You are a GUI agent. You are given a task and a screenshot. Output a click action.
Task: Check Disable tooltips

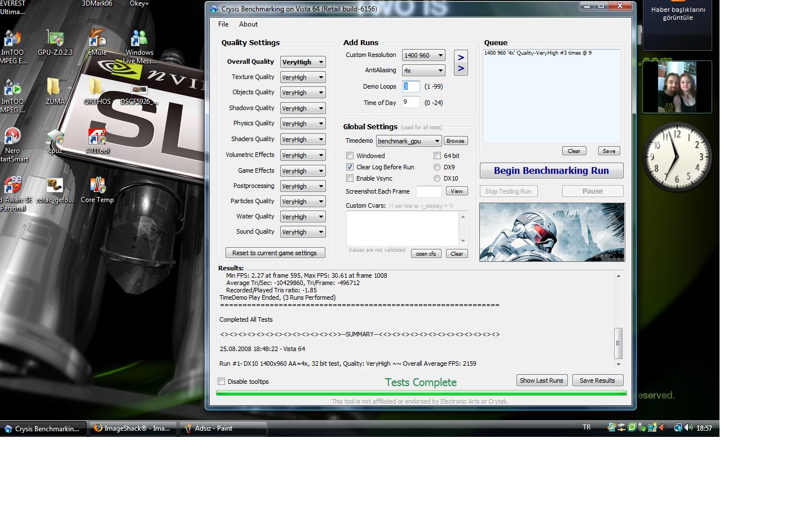(222, 382)
